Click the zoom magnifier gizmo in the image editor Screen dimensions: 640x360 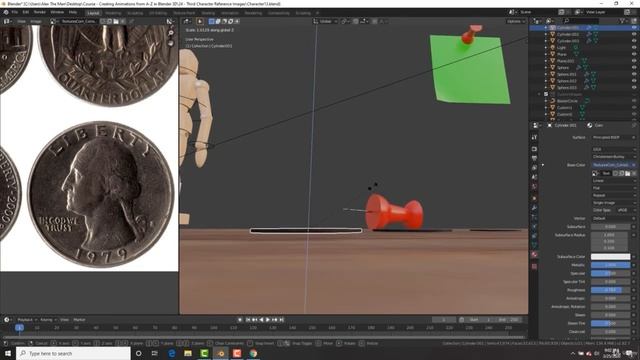[x=171, y=33]
